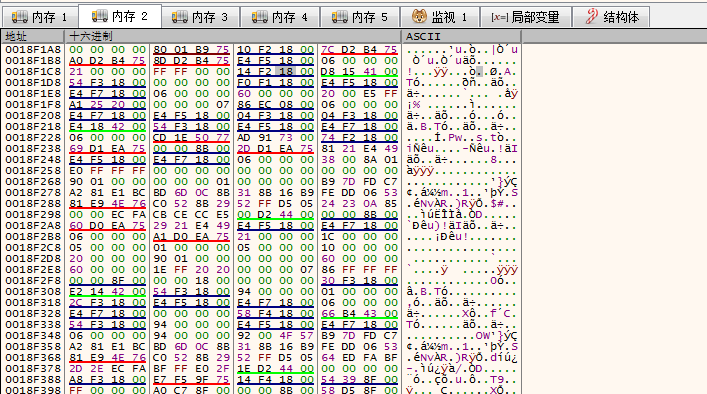707x394 pixels.
Task: Click the dog icon on 监视 1 tab
Action: pos(419,17)
